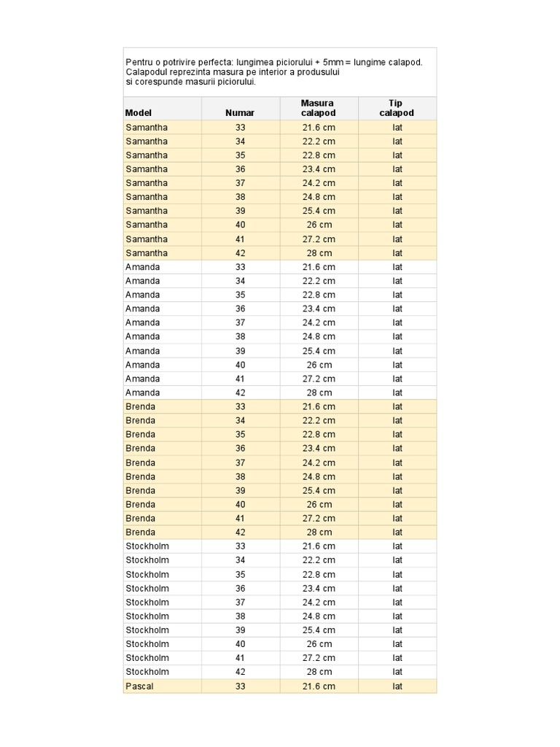This screenshot has height=747, width=560.
Task: Click Brenda size 33 model cell
Action: click(163, 406)
